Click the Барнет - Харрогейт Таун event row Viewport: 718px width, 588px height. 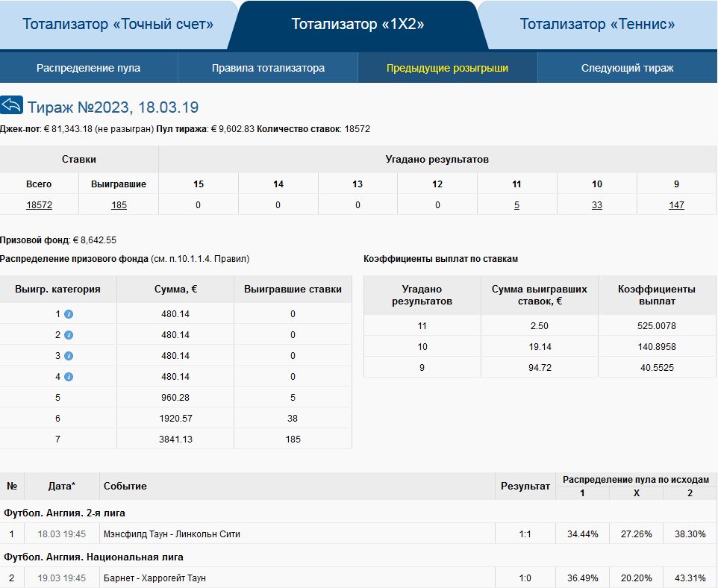pyautogui.click(x=154, y=578)
